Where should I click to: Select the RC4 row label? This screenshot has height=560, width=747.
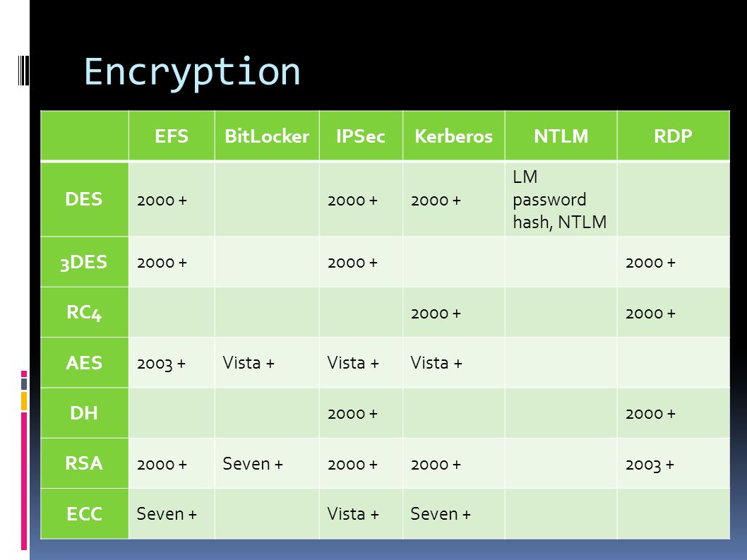coord(84,313)
